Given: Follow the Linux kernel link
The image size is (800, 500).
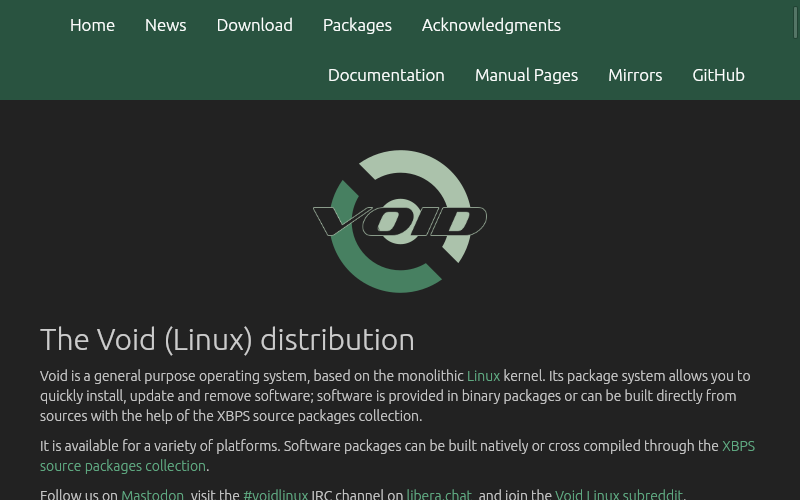Looking at the screenshot, I should click(483, 376).
